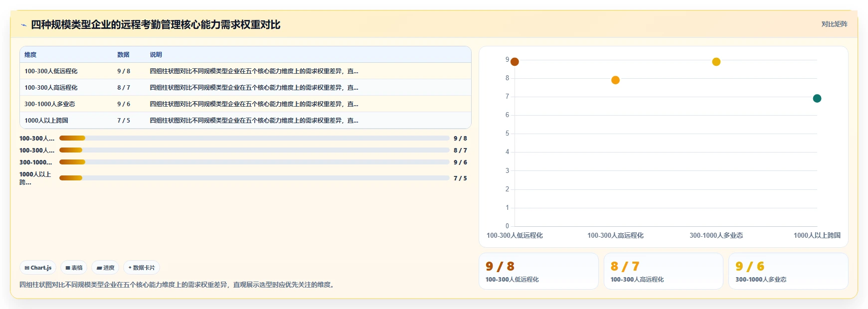Click the yellow chart point for 300-1000人多业态
The height and width of the screenshot is (309, 868).
716,62
